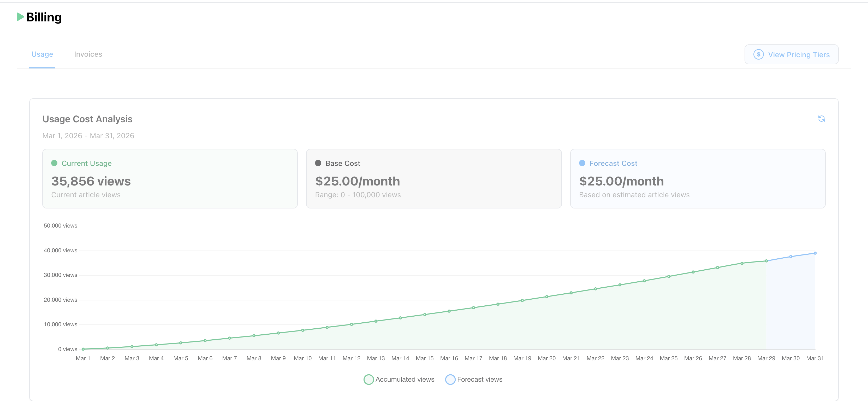Click the black dot on Base Cost card
Image resolution: width=868 pixels, height=407 pixels.
(x=318, y=163)
